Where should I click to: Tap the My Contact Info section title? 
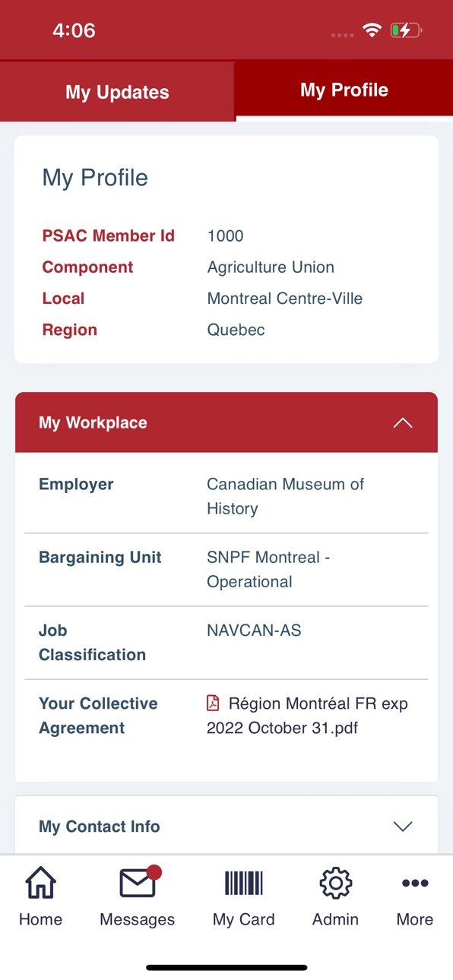100,827
